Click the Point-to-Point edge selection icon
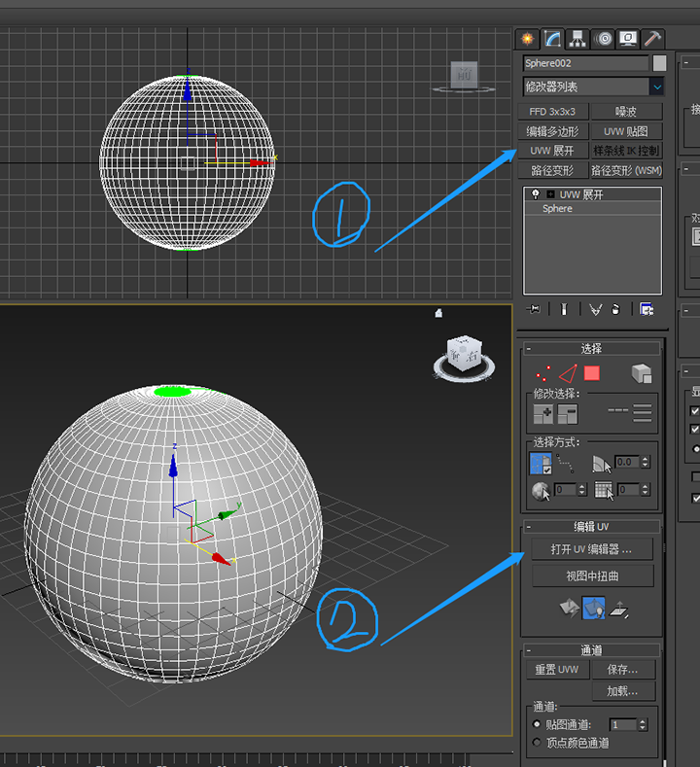The width and height of the screenshot is (700, 767). pyautogui.click(x=566, y=464)
